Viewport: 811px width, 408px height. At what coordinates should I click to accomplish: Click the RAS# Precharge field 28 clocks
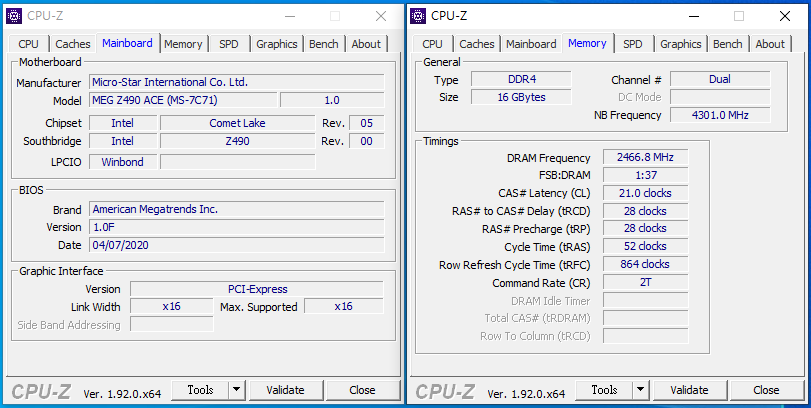point(645,229)
